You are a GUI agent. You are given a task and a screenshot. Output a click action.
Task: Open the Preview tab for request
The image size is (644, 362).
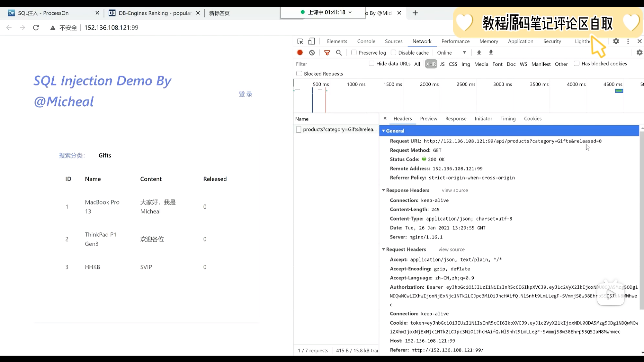tap(428, 119)
